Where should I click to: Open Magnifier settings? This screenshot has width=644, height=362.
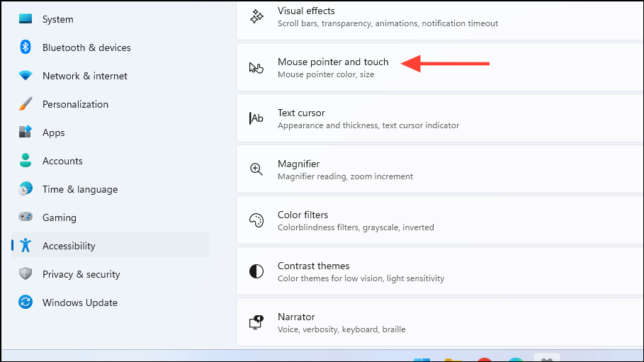(x=440, y=169)
